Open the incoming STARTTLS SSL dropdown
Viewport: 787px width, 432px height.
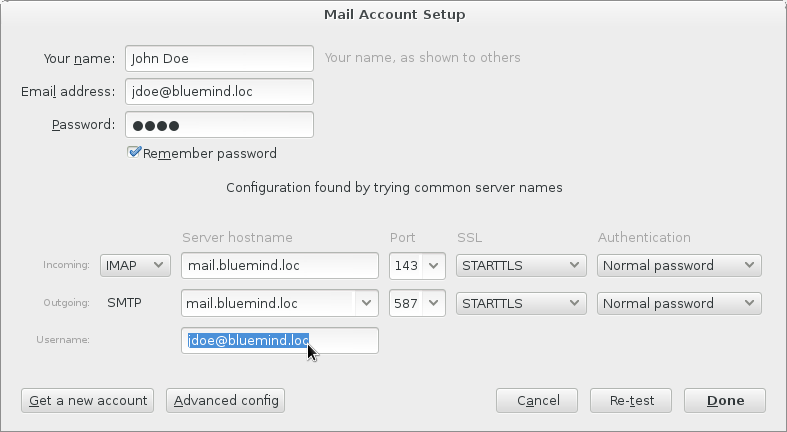pos(521,265)
